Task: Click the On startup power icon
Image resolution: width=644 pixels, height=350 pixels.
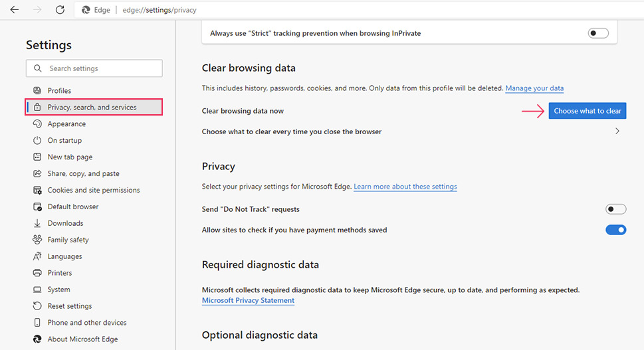Action: (37, 140)
